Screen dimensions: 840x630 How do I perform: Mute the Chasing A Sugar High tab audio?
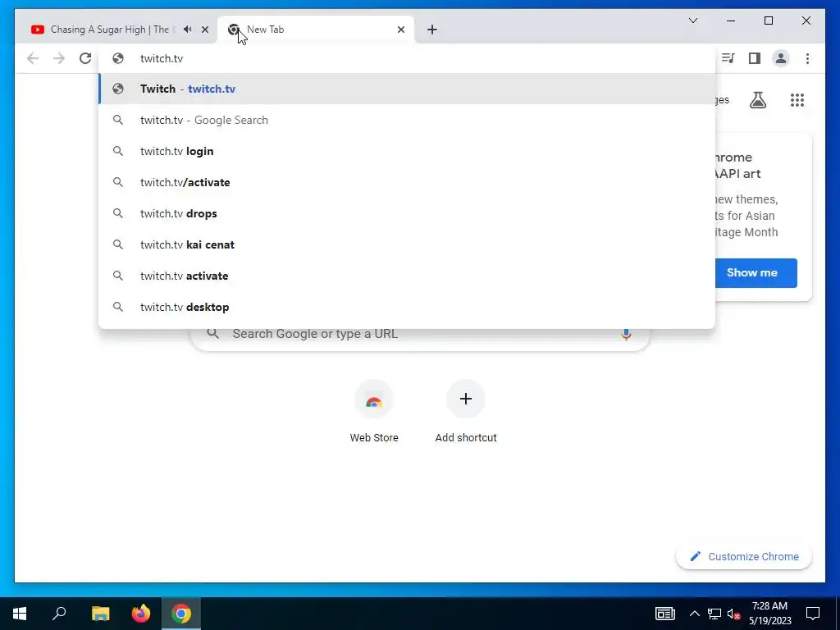(x=188, y=30)
